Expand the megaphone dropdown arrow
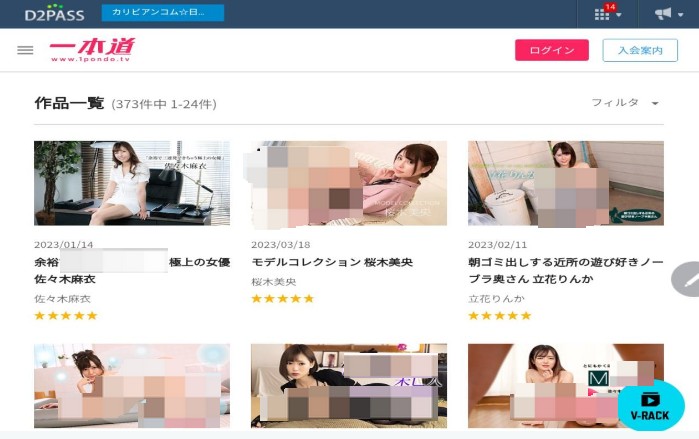Viewport: 699px width, 439px height. pos(680,15)
